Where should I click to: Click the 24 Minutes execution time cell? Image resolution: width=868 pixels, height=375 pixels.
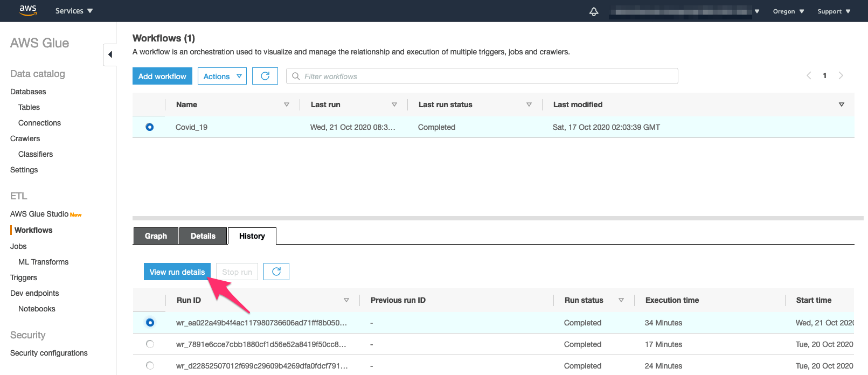coord(663,366)
